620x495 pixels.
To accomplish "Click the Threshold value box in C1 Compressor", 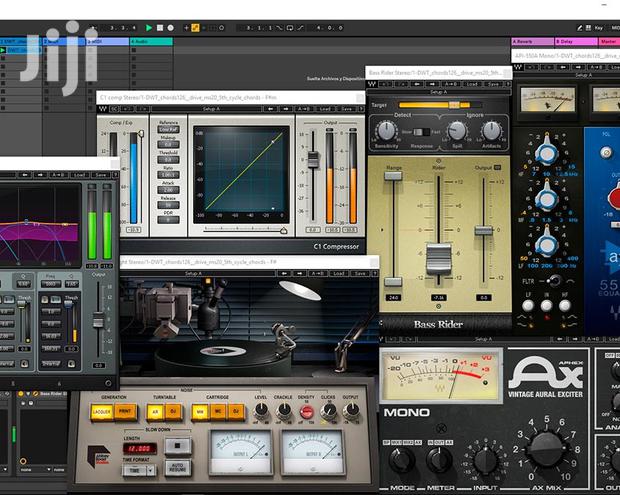I will point(168,160).
